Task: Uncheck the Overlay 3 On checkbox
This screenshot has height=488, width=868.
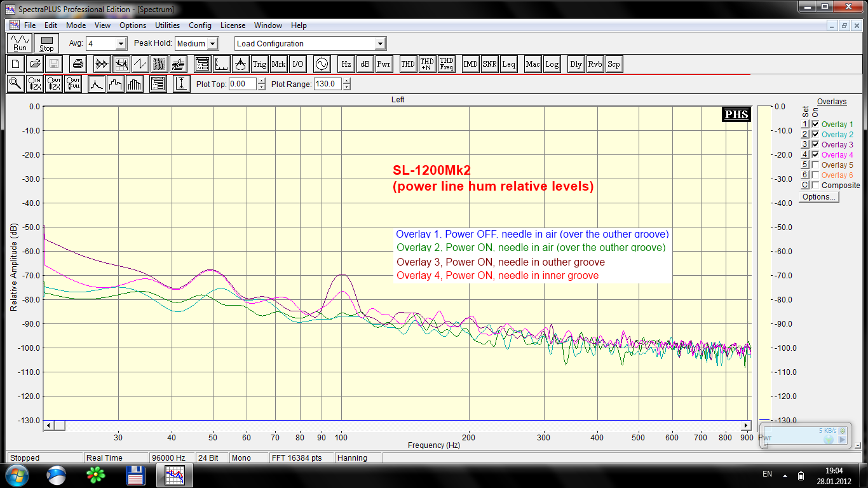Action: (815, 145)
